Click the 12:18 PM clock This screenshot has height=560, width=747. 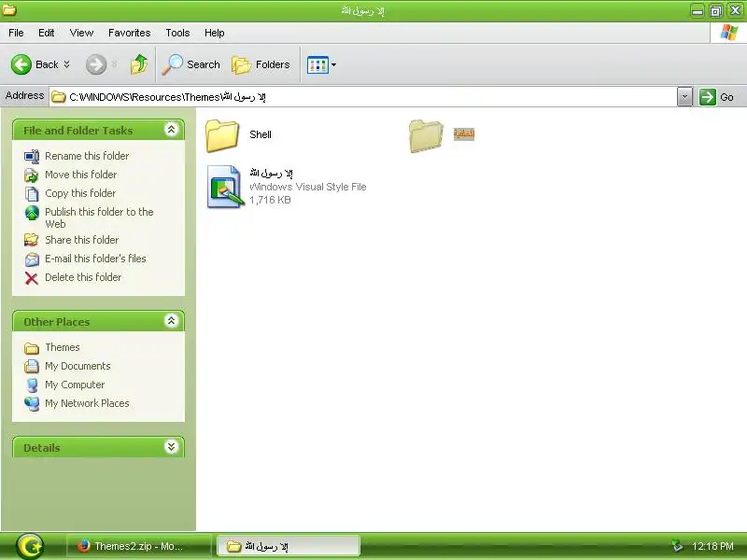coord(712,546)
